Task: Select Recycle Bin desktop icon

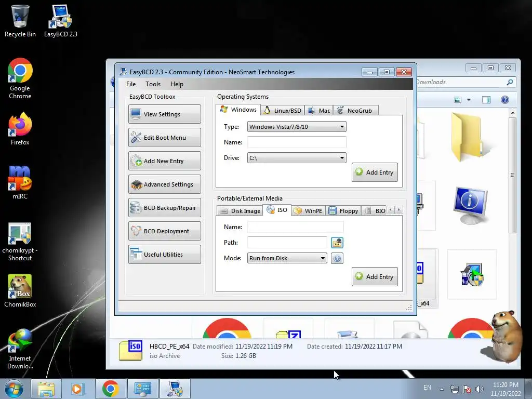Action: pos(20,21)
